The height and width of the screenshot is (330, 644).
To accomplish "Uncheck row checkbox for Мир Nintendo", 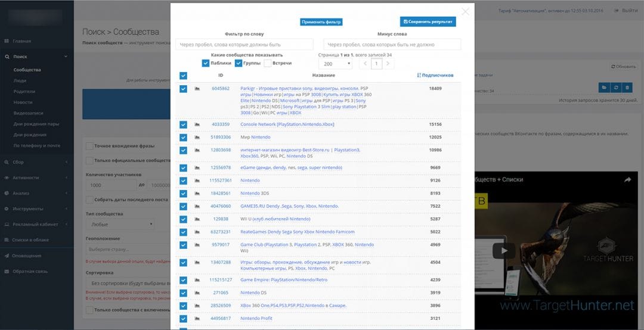I will point(183,137).
